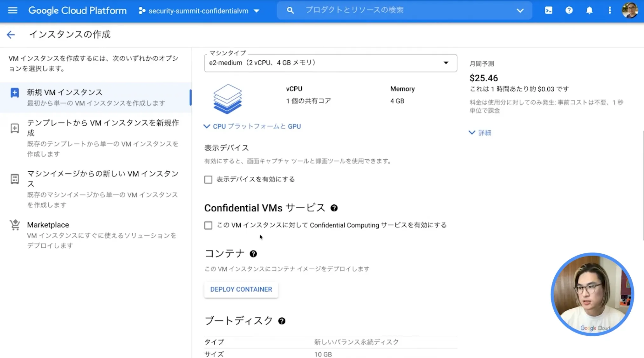
Task: Click the 4 GB Memory value
Action: coord(397,101)
